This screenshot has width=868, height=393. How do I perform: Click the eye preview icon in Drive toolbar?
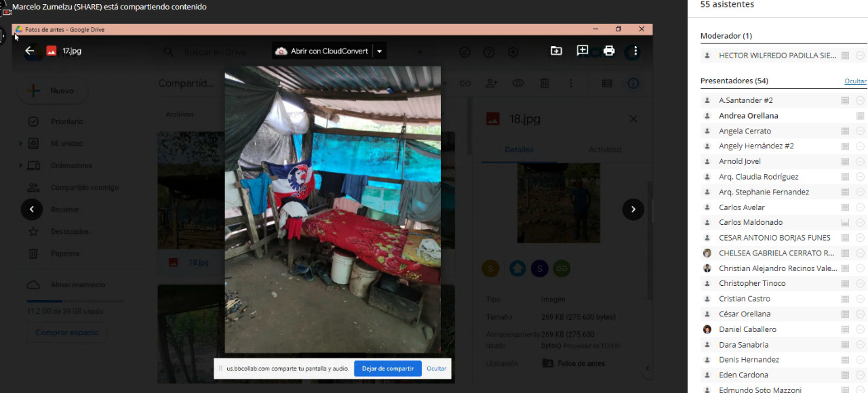click(518, 83)
